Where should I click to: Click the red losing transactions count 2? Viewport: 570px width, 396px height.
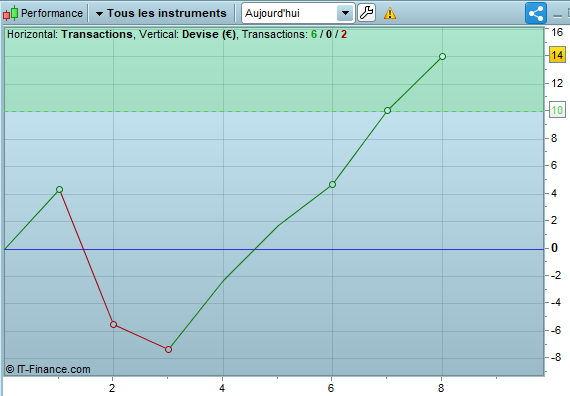pos(344,34)
